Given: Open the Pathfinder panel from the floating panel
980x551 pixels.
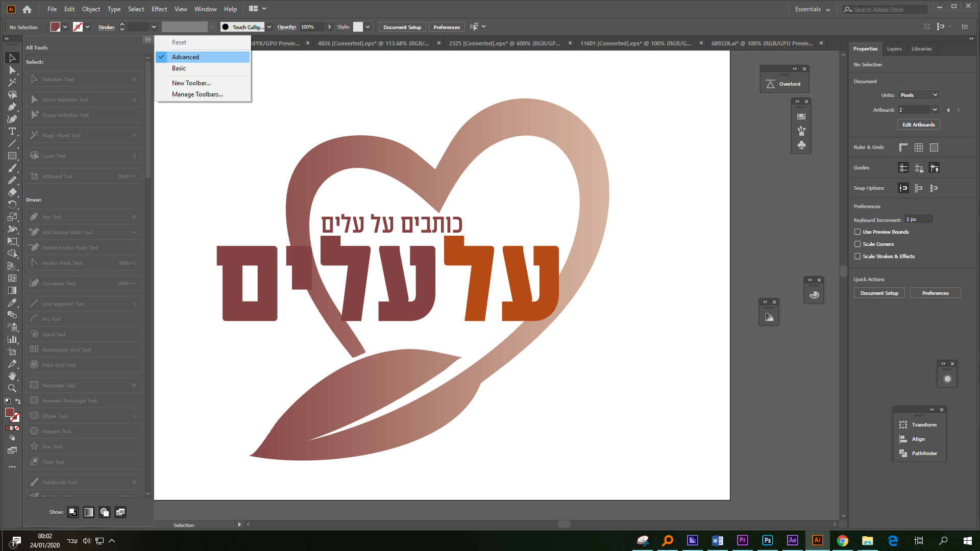Looking at the screenshot, I should point(924,453).
